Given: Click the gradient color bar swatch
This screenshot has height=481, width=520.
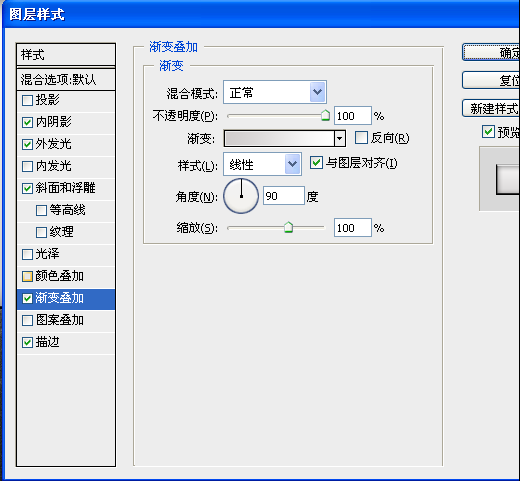Looking at the screenshot, I should point(279,138).
